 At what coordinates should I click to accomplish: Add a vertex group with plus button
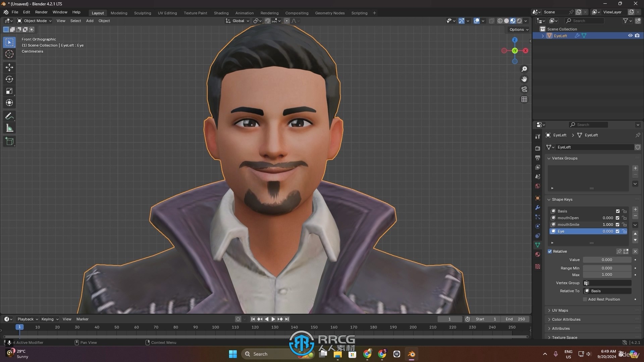(x=635, y=168)
